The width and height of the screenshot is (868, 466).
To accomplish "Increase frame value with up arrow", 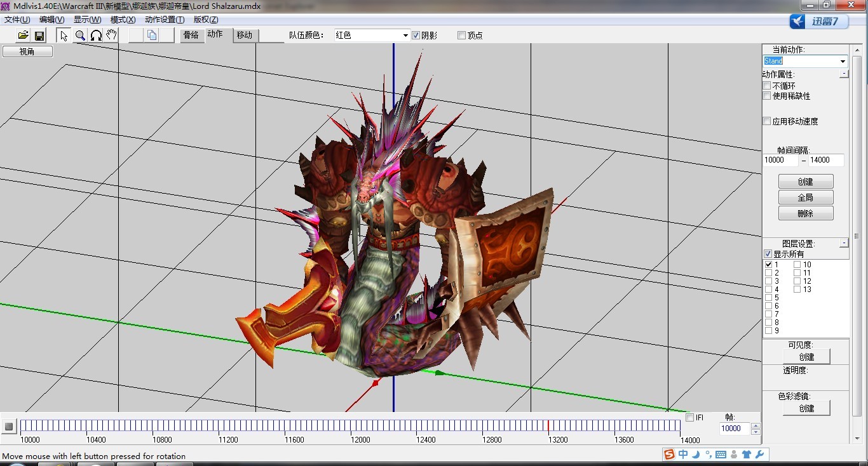I will [x=756, y=425].
